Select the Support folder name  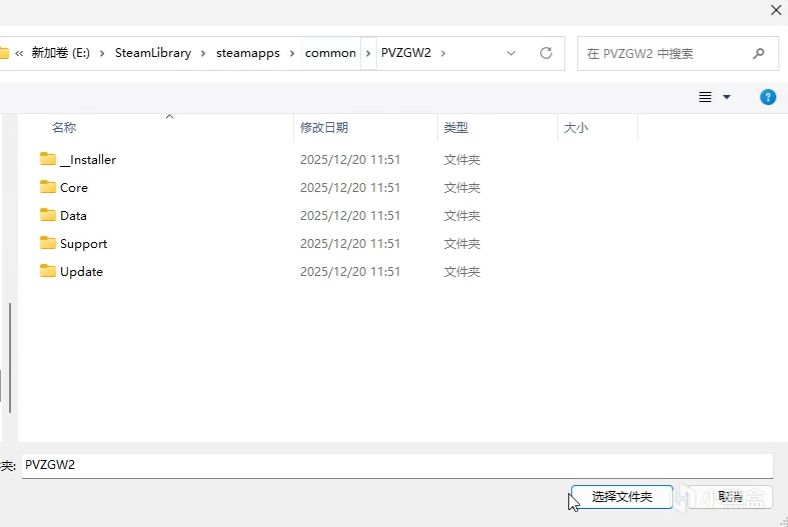pos(83,244)
